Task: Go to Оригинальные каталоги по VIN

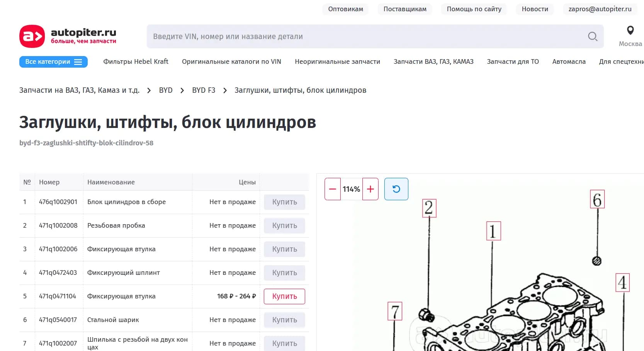Action: tap(231, 61)
